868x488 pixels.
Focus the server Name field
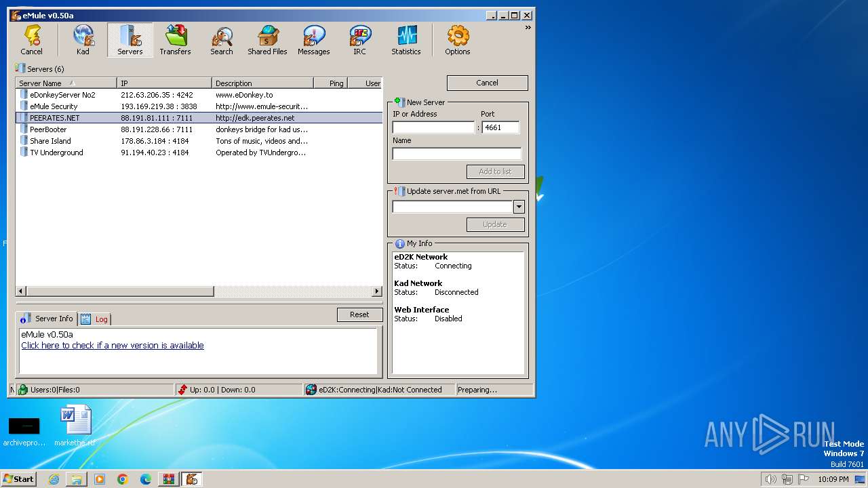[x=457, y=154]
